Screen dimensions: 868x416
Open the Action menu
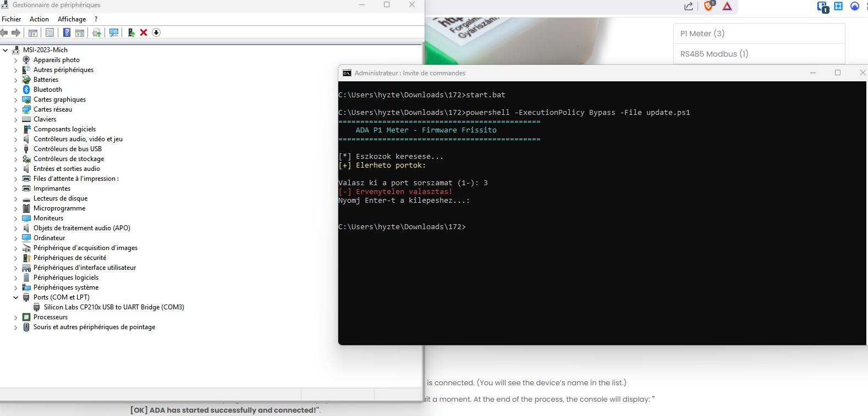coord(39,19)
